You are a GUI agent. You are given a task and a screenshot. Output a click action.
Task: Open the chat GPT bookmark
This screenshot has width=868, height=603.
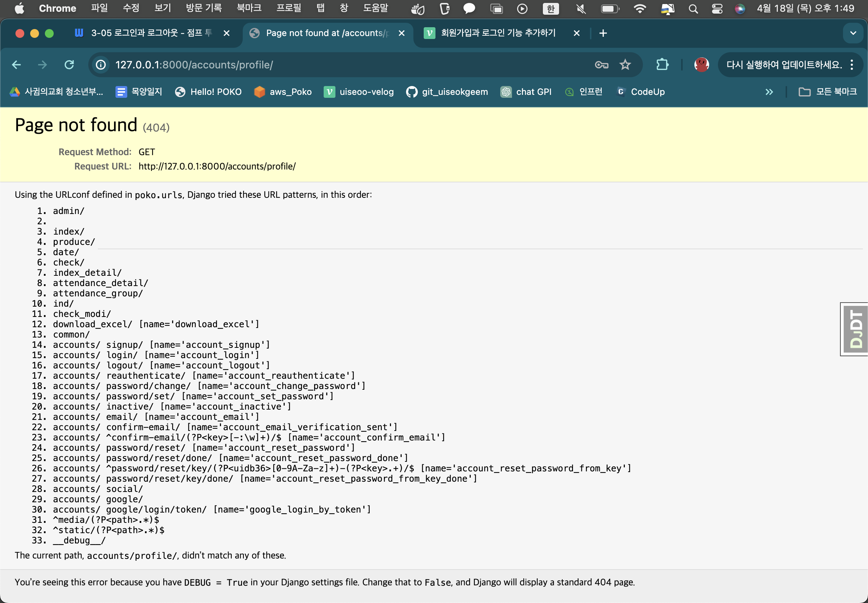526,92
